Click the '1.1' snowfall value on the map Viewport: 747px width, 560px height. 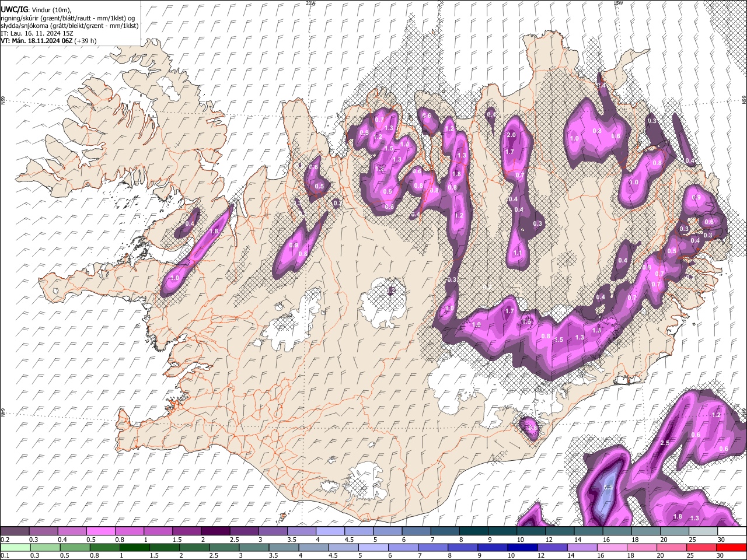[518, 253]
